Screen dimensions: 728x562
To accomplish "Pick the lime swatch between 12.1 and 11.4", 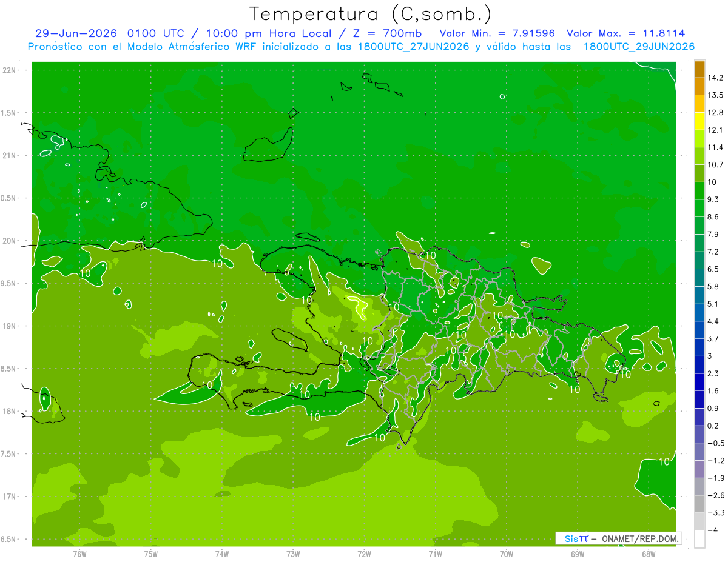I will click(699, 139).
